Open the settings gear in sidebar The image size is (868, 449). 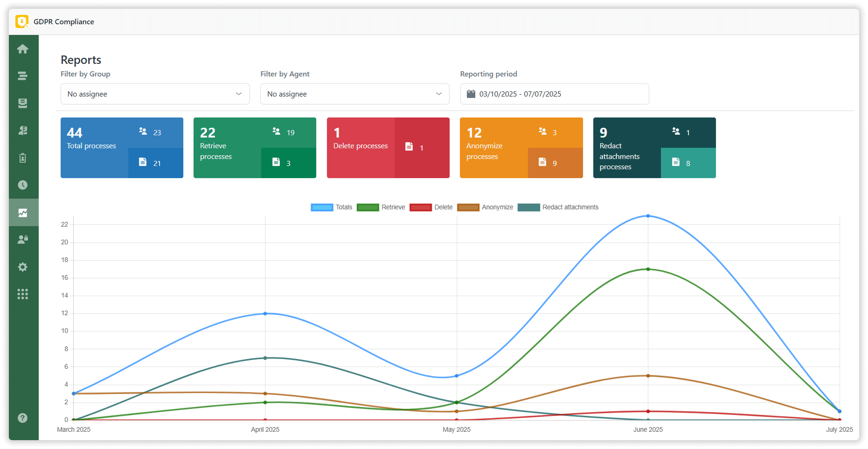[22, 267]
